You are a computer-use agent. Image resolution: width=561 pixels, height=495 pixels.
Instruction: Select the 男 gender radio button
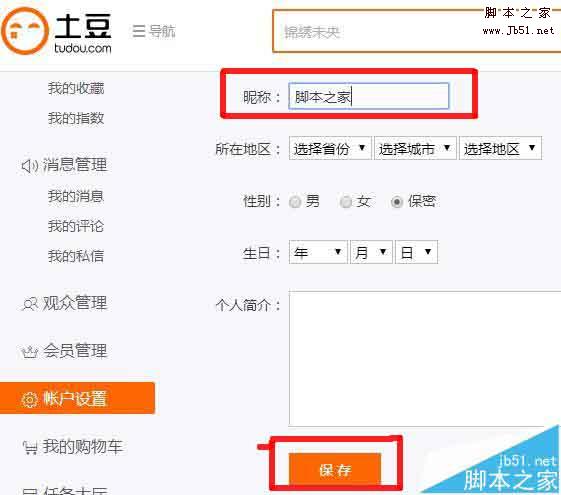pos(295,202)
